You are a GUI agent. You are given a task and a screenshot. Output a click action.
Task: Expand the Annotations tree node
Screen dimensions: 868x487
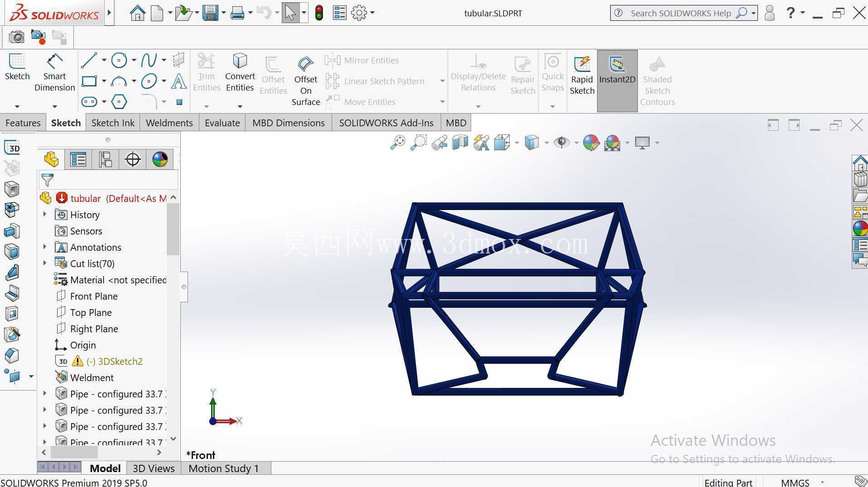tap(44, 247)
